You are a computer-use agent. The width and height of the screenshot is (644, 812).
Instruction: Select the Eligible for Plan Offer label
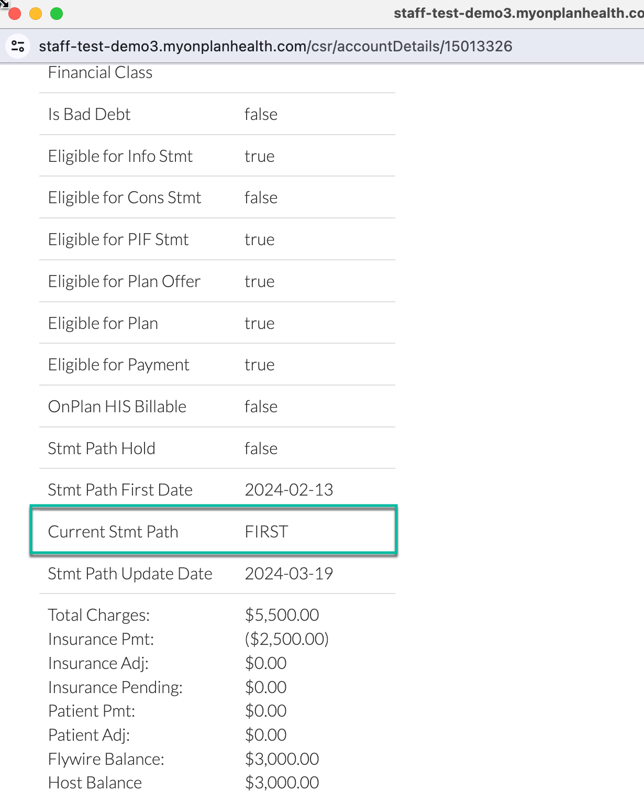(x=124, y=281)
